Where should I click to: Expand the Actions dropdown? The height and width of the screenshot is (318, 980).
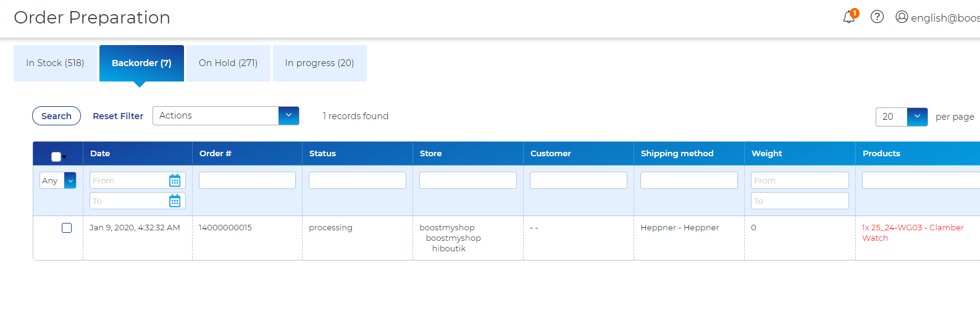coord(288,115)
